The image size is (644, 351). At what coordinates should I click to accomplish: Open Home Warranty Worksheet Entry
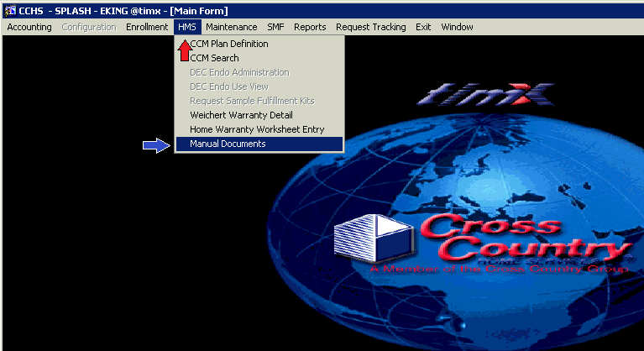pyautogui.click(x=259, y=129)
